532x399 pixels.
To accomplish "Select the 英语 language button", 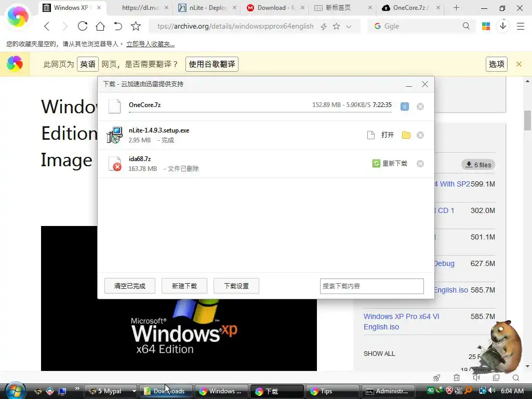I will 88,64.
